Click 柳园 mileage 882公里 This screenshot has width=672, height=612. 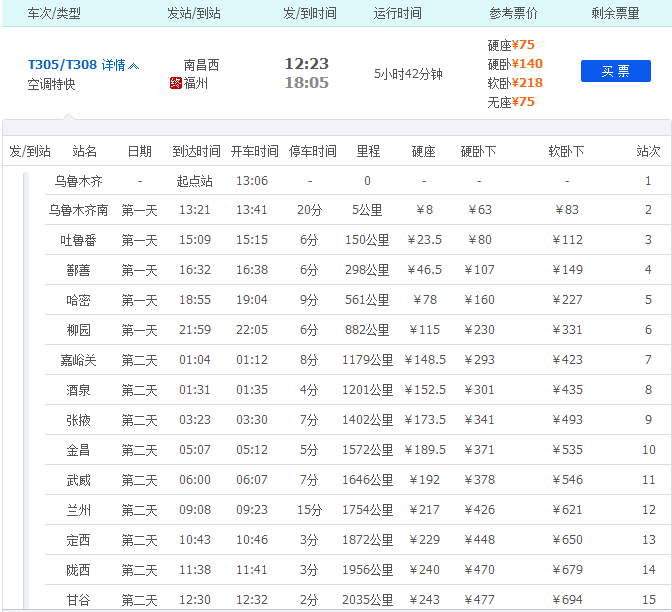[x=367, y=330]
